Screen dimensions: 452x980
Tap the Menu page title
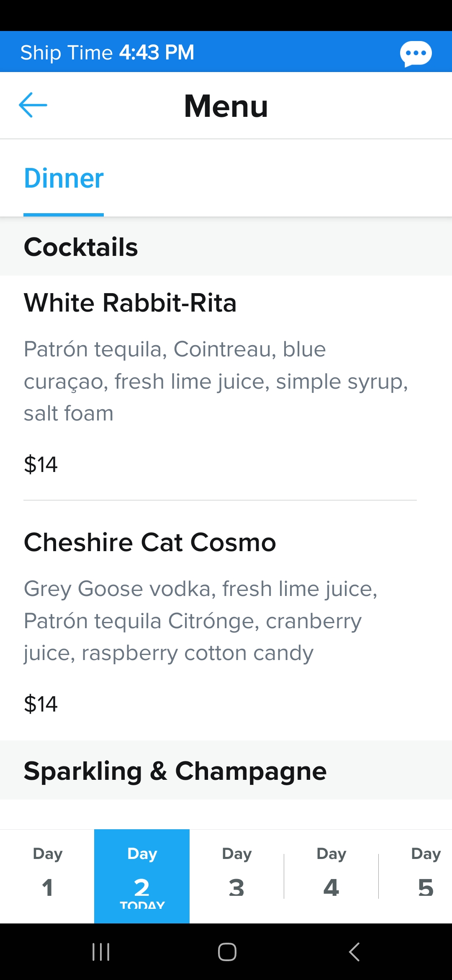pos(226,106)
